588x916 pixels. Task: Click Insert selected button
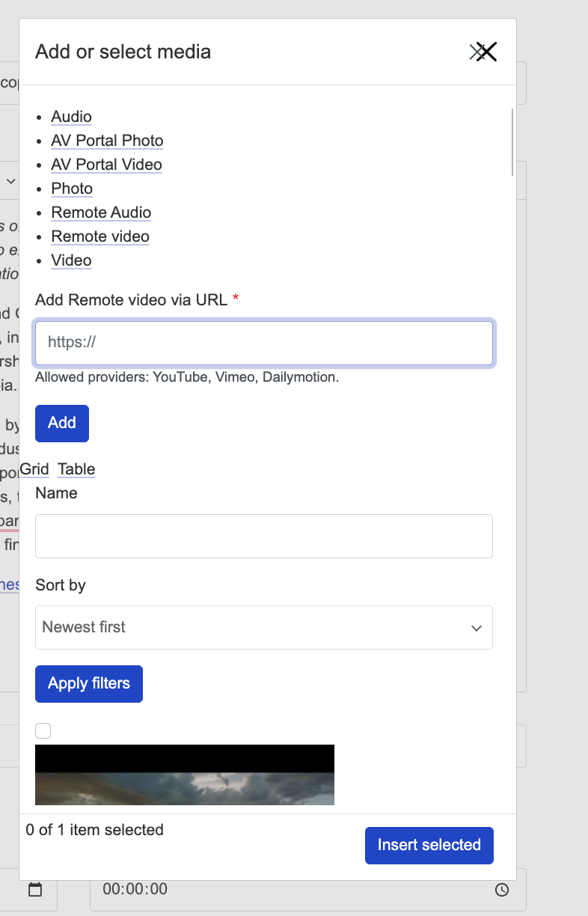[x=429, y=845]
